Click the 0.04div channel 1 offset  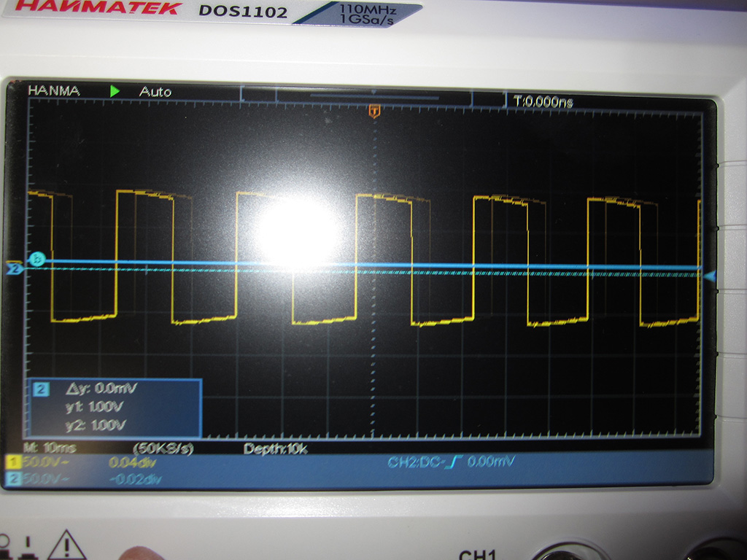coord(132,462)
